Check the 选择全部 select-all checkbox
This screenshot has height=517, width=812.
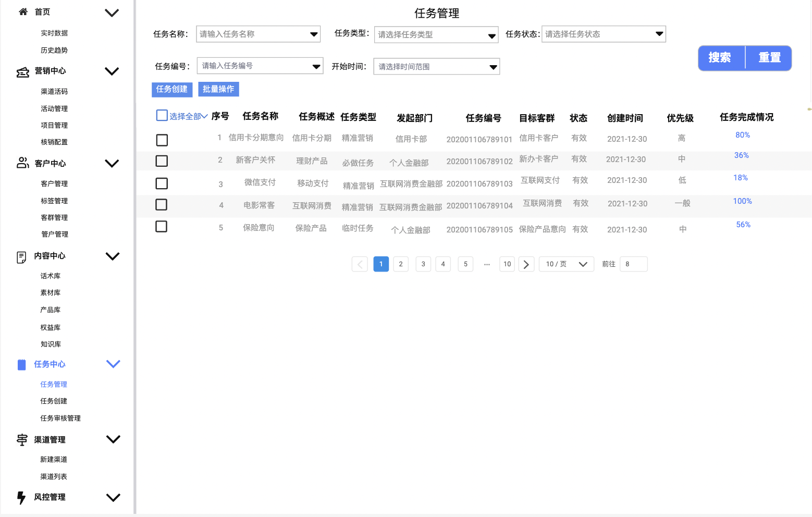[x=162, y=115]
